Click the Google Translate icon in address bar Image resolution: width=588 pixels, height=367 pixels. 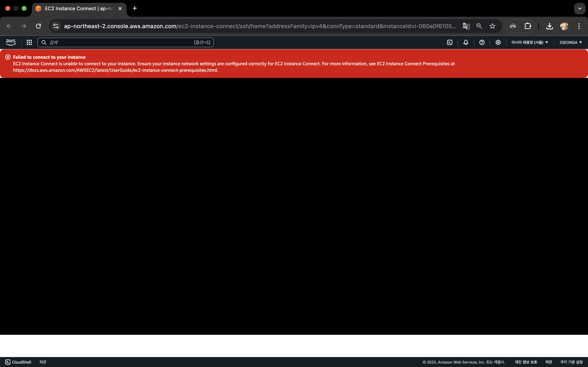pos(466,26)
